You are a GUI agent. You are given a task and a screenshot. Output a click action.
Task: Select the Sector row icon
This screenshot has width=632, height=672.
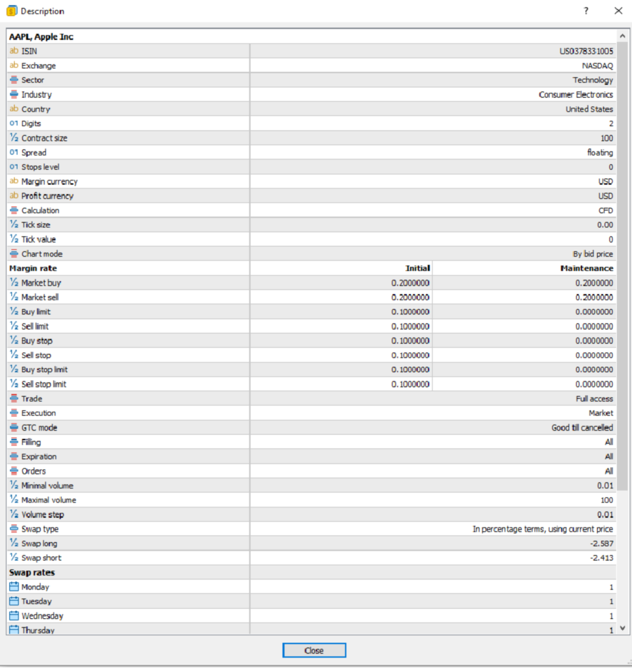click(x=14, y=80)
